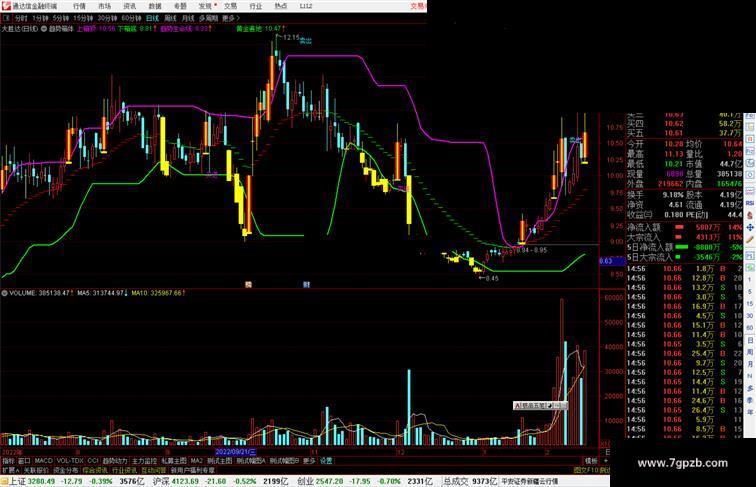Click sidebar 日 period shortcut
756x487 pixels.
(x=750, y=340)
